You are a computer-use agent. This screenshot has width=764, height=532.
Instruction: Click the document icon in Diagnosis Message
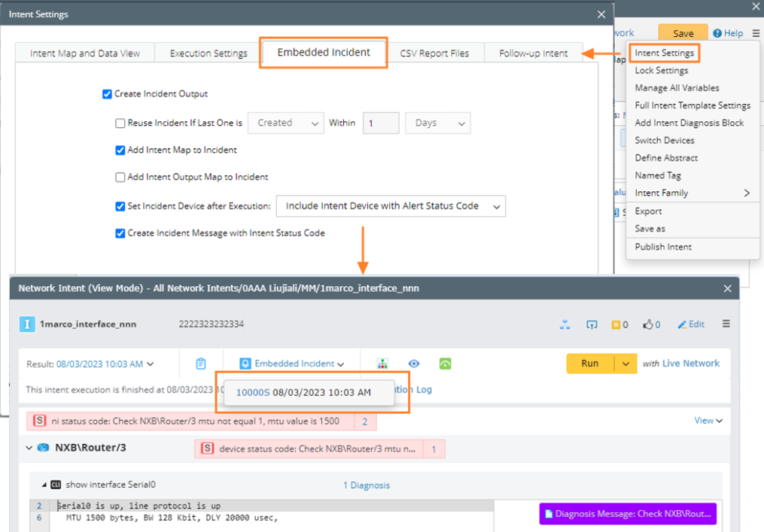[x=549, y=514]
